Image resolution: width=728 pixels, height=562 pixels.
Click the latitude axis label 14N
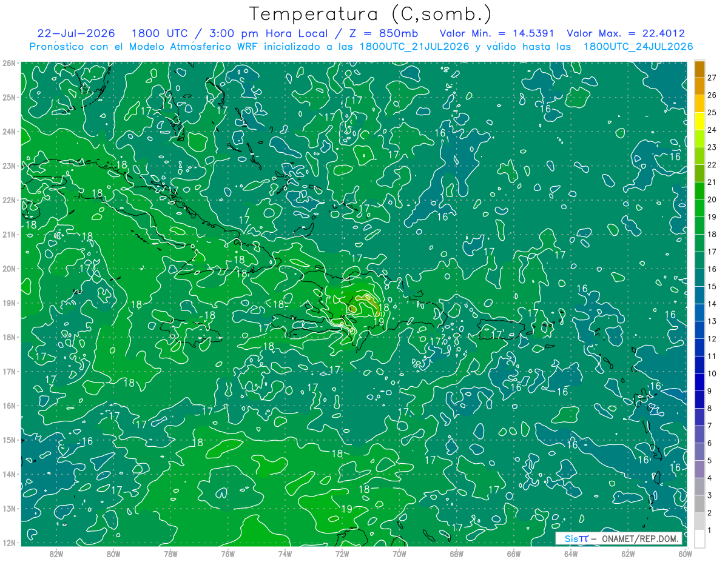[x=8, y=474]
